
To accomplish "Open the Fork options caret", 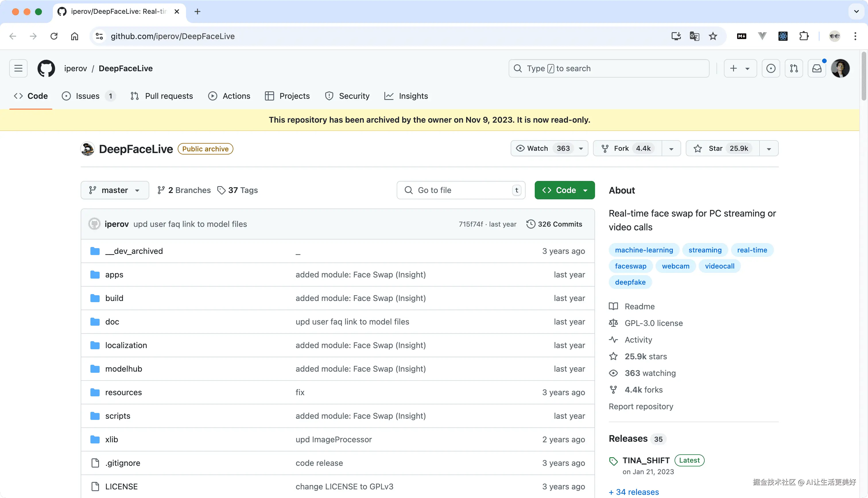I will coord(671,148).
